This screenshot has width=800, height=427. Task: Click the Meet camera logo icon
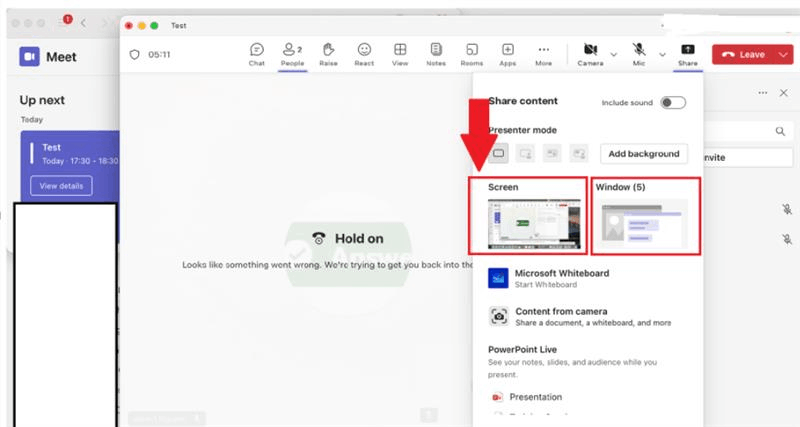tap(30, 57)
